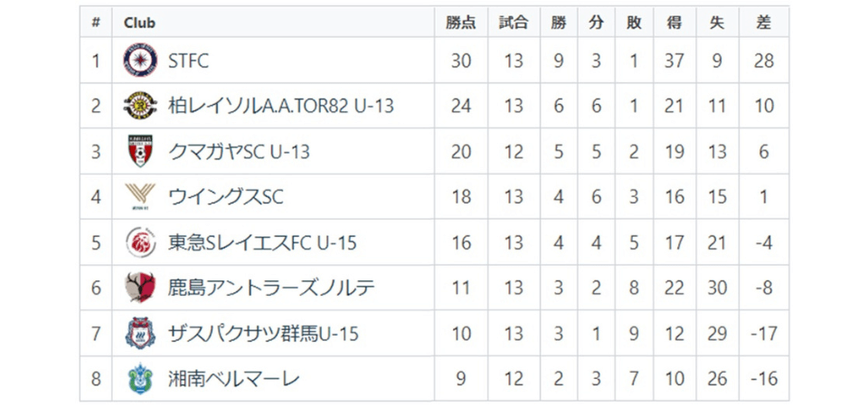Sort table by the 勝点 column header
Viewport: 868px width, 407px height.
coord(460,23)
